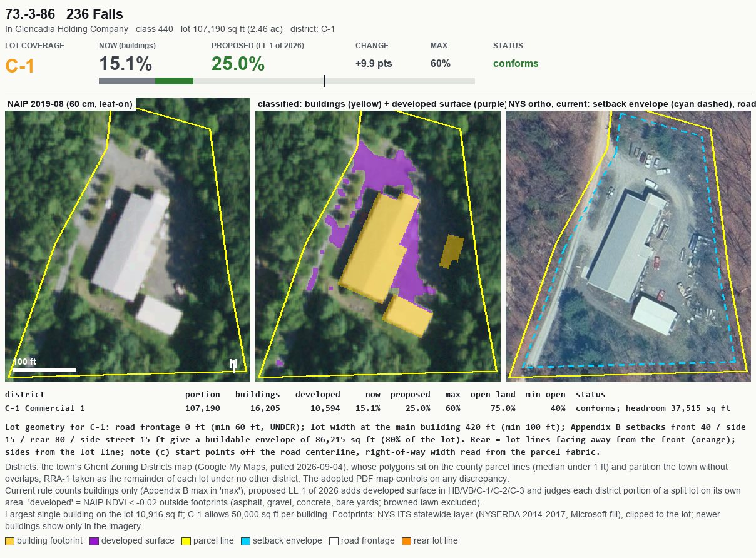Click the proposed 25.0% value

(238, 64)
